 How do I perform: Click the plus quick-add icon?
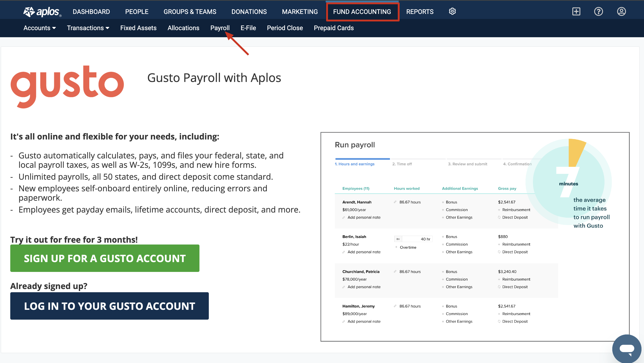tap(576, 11)
